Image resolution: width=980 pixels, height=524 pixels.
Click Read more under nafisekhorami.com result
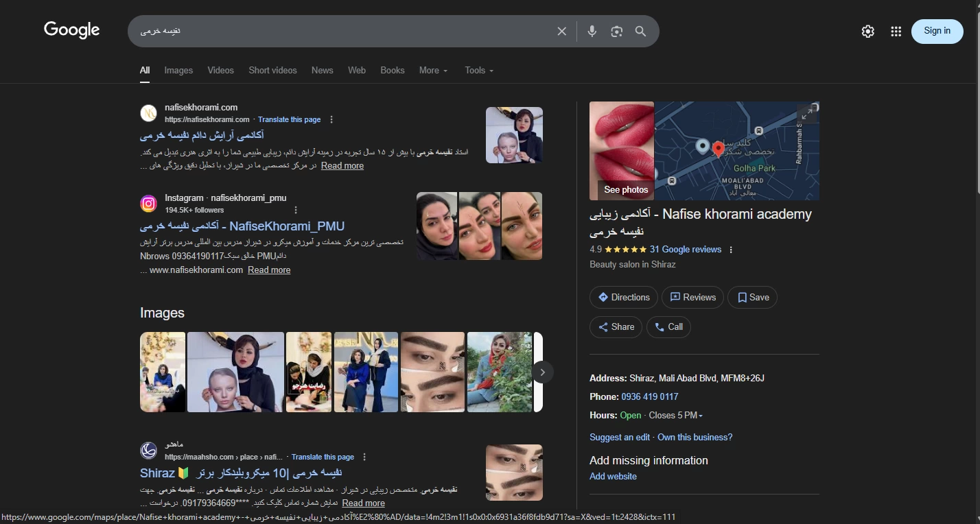342,165
